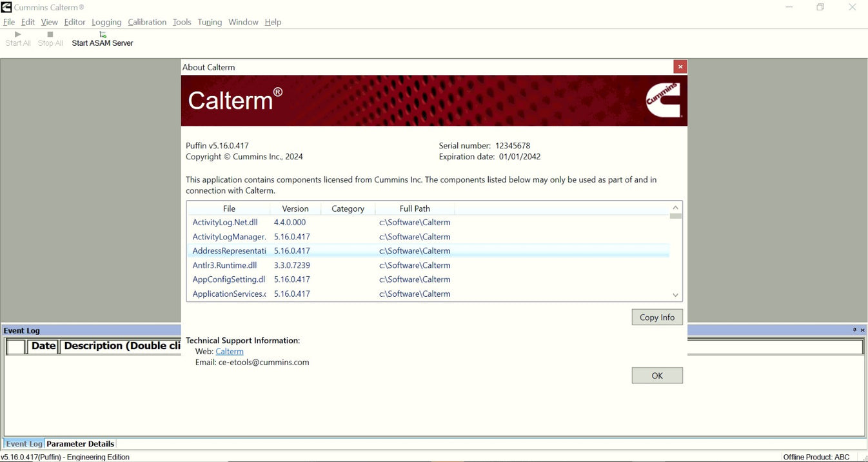Click the Start All play icon

point(18,34)
